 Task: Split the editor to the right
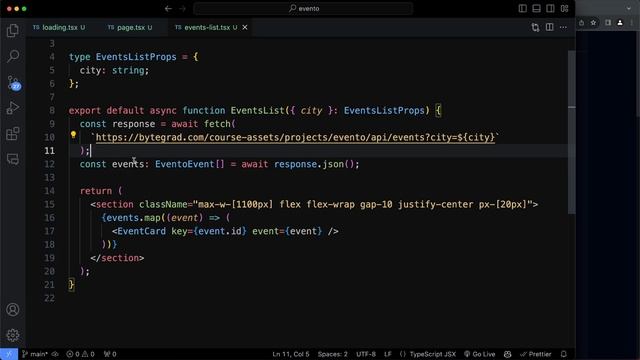pos(549,27)
